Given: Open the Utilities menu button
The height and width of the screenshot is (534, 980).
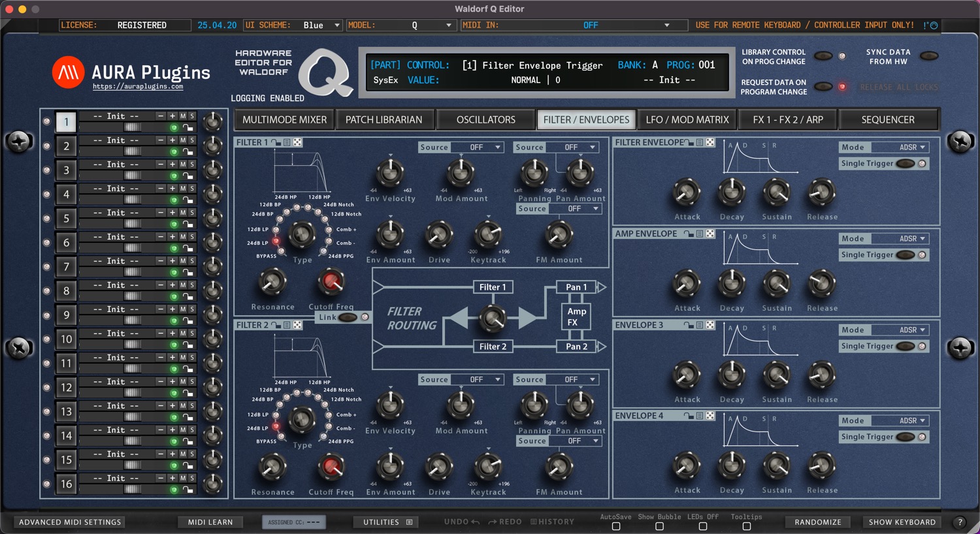Looking at the screenshot, I should point(387,522).
